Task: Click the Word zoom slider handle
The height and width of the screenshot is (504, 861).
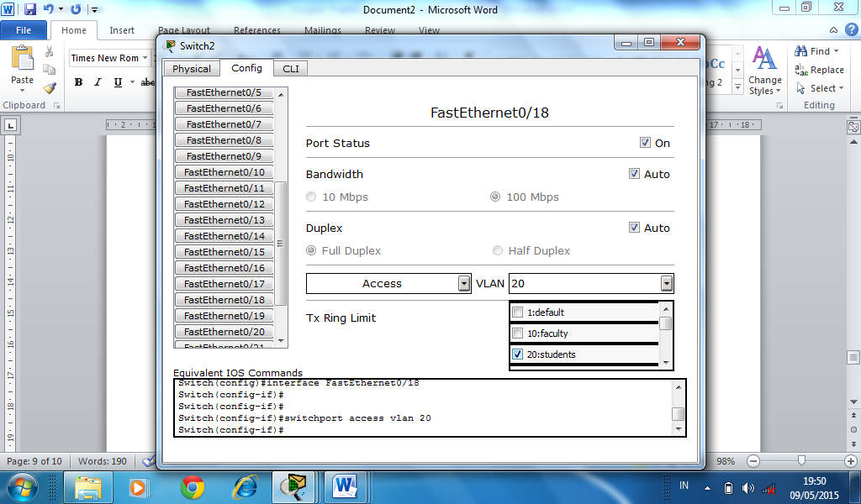Action: coord(801,460)
